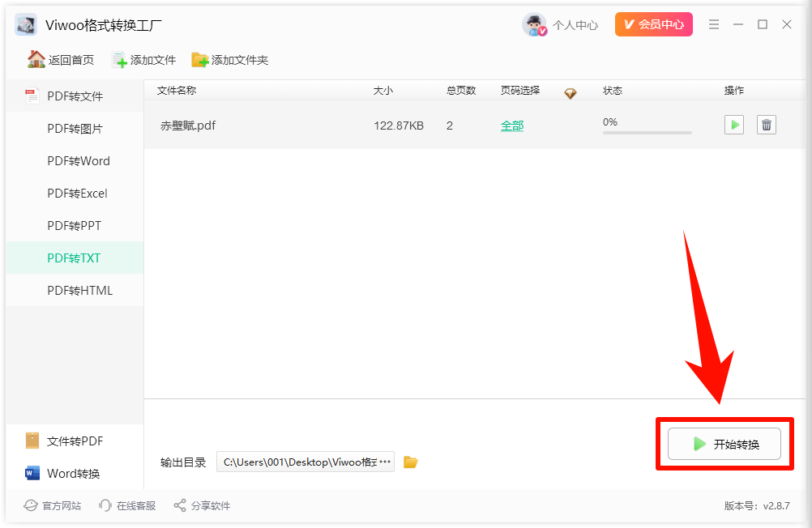Click the 122.87KB size cell
812x528 pixels.
tap(399, 126)
